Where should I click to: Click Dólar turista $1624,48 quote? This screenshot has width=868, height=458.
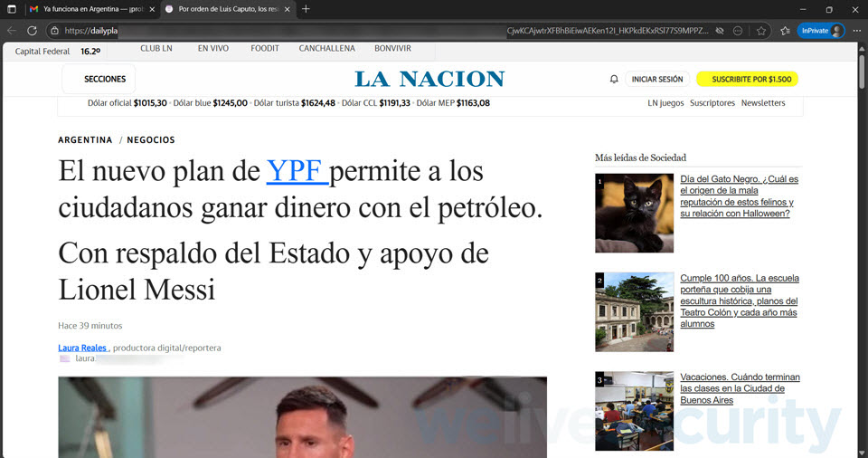(295, 103)
